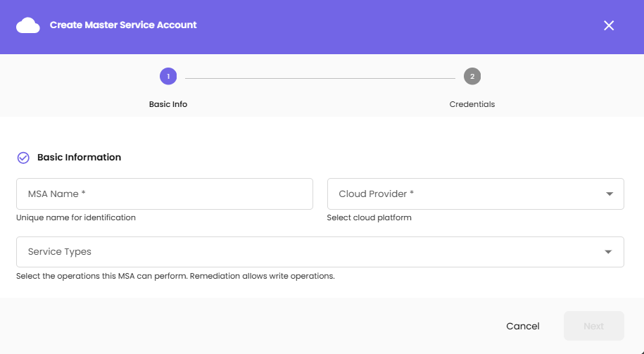Image resolution: width=644 pixels, height=354 pixels.
Task: Expand Service Types using its arrow icon
Action: pos(610,253)
